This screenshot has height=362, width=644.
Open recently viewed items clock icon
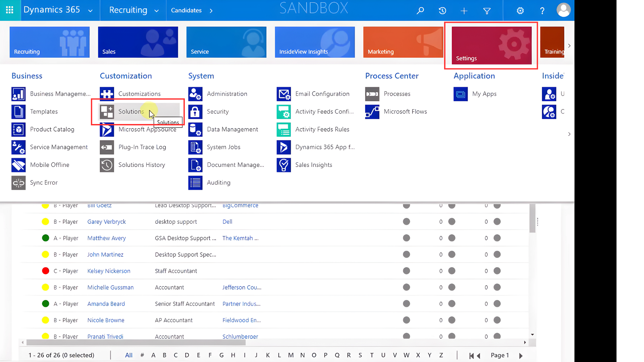point(442,11)
